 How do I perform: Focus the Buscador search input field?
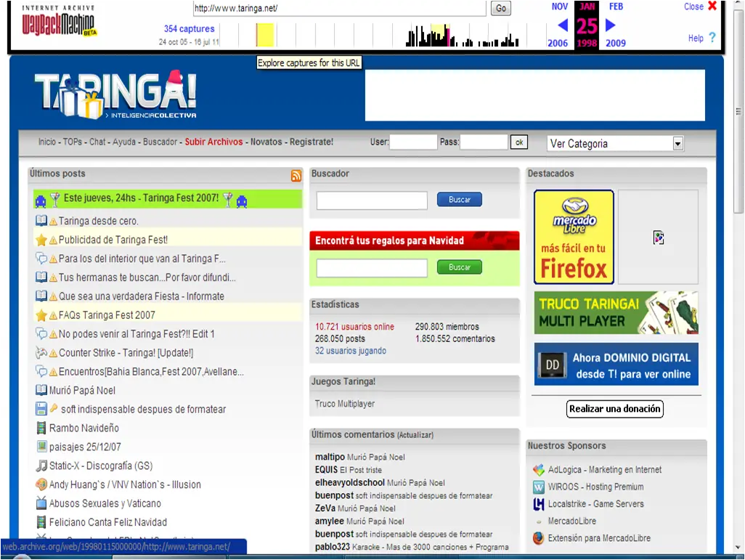click(x=372, y=200)
